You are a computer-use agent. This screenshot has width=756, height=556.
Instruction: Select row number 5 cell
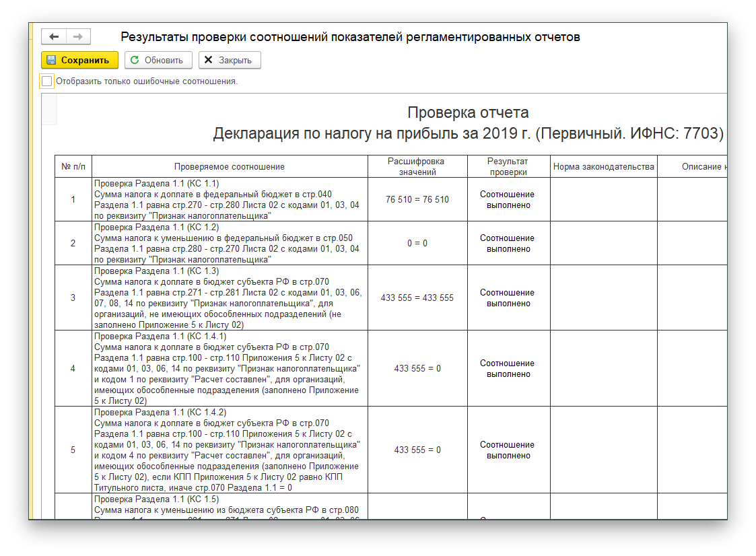[73, 450]
